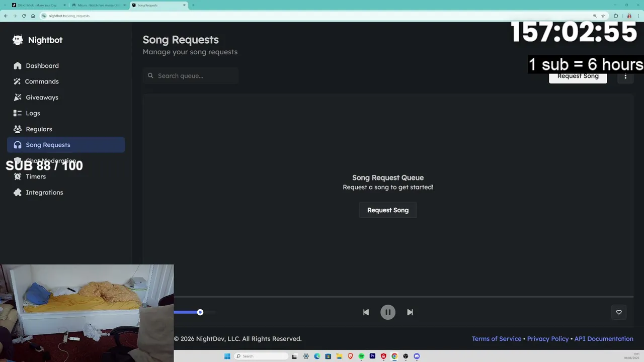Close the Miruro browser tab

pos(124,5)
